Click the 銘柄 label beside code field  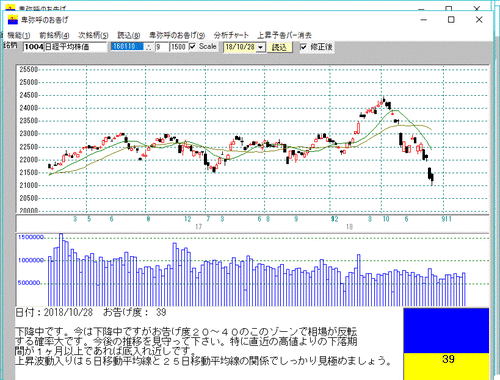pyautogui.click(x=10, y=45)
